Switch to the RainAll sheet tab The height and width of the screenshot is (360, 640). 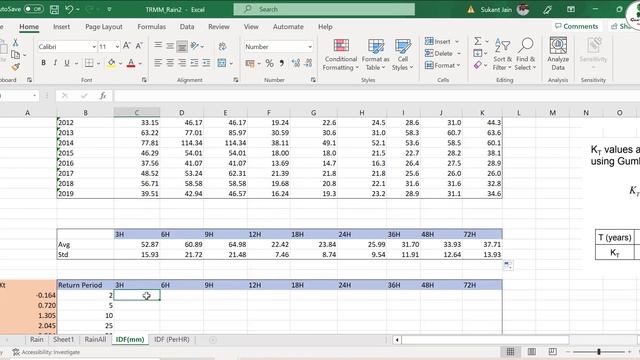pyautogui.click(x=95, y=339)
